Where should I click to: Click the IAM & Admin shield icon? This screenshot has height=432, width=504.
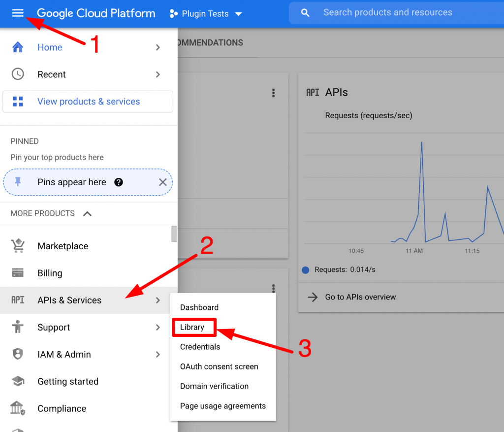(x=18, y=354)
